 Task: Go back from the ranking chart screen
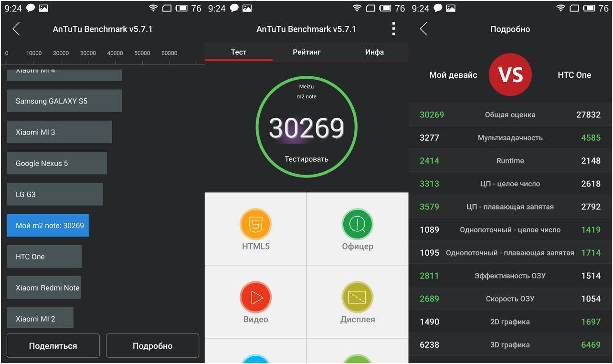point(16,29)
